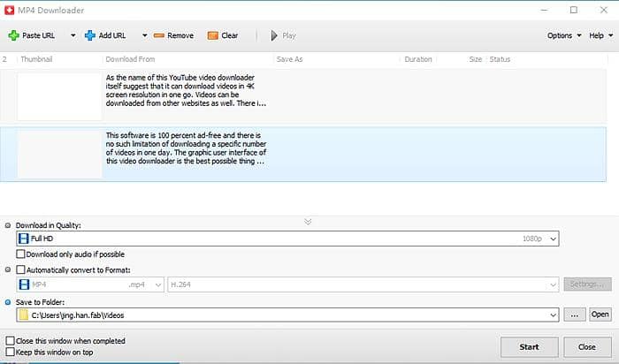Expand the Add URL dropdown arrow
This screenshot has width=619, height=364.
[x=144, y=35]
